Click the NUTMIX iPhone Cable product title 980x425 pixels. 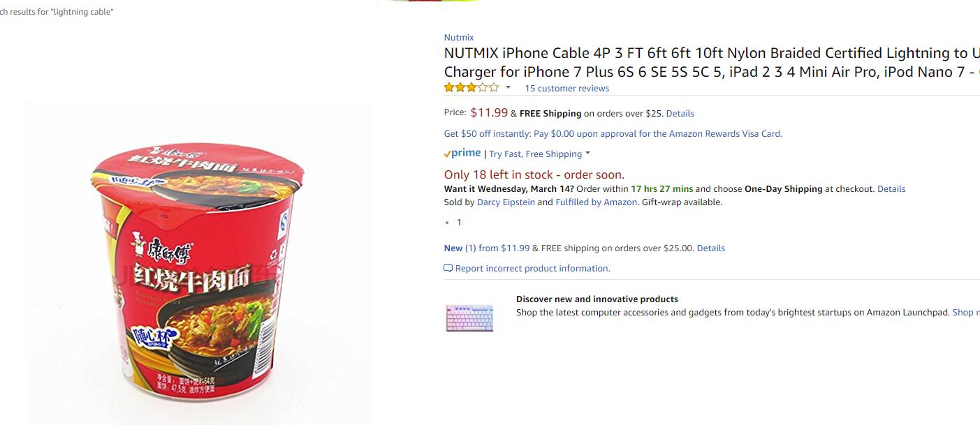pos(712,62)
